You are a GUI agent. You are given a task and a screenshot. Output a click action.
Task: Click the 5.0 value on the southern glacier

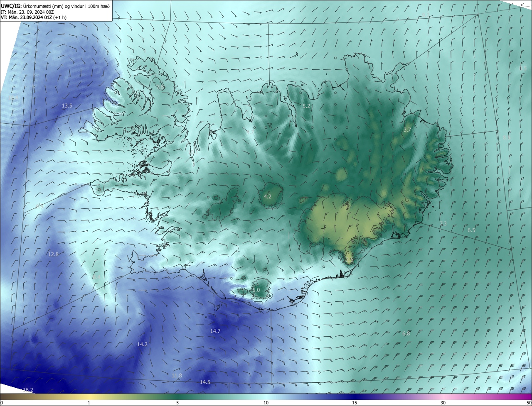click(x=256, y=290)
